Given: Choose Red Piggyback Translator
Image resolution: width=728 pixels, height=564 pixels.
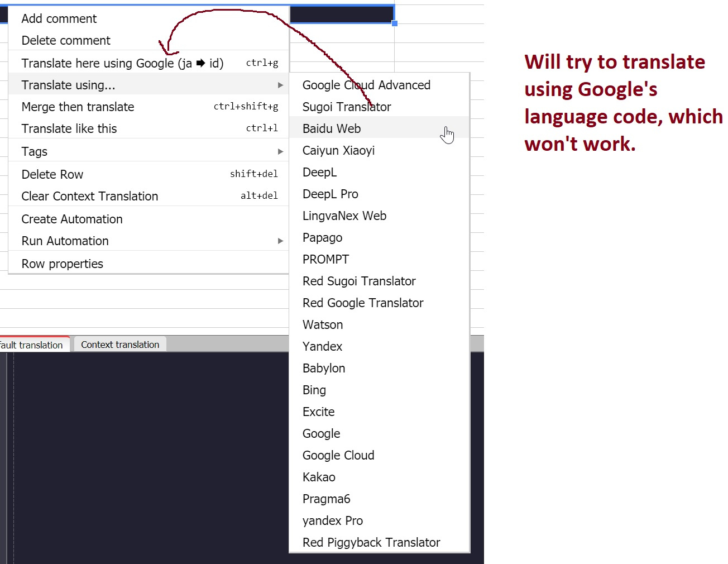Looking at the screenshot, I should coord(380,542).
